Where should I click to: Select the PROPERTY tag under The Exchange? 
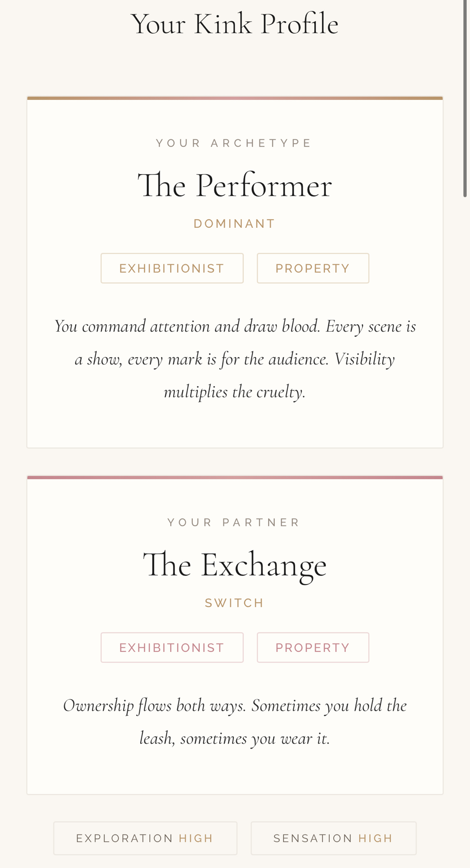(313, 648)
